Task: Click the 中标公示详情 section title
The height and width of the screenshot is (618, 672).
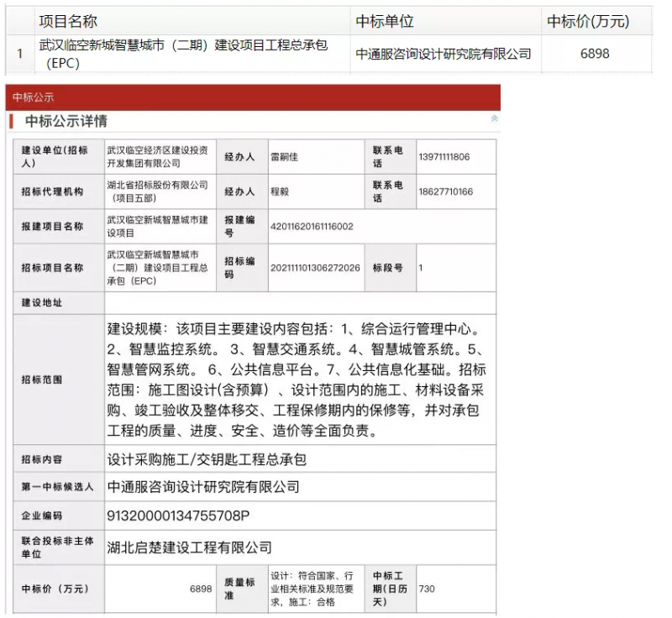Action: click(66, 121)
